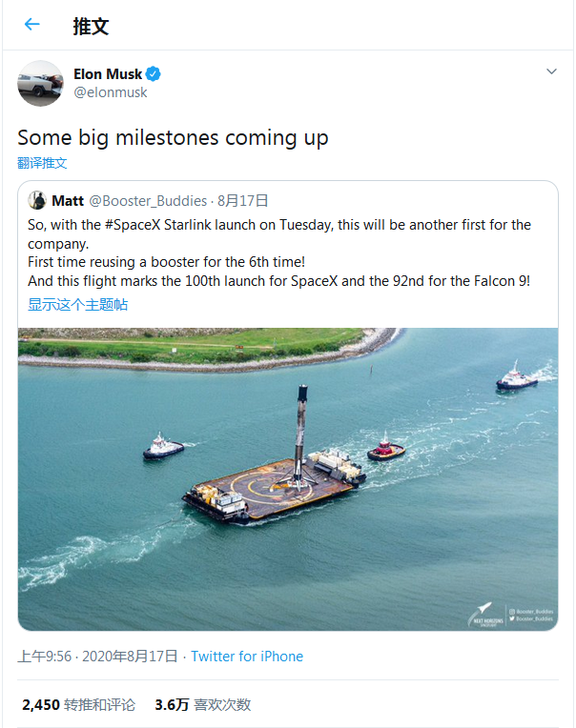Click the Matt username in quoted tweet
Viewport: 576px width, 728px height.
click(x=68, y=200)
